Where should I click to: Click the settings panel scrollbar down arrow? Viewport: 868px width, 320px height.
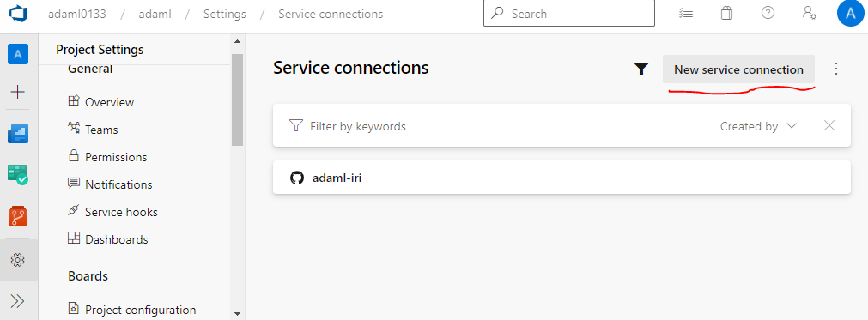coord(238,313)
